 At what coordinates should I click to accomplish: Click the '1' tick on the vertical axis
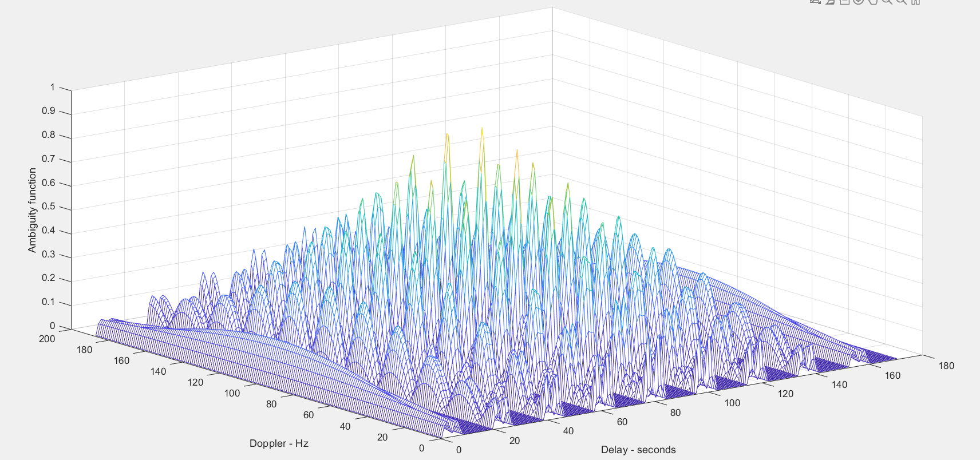pos(53,88)
